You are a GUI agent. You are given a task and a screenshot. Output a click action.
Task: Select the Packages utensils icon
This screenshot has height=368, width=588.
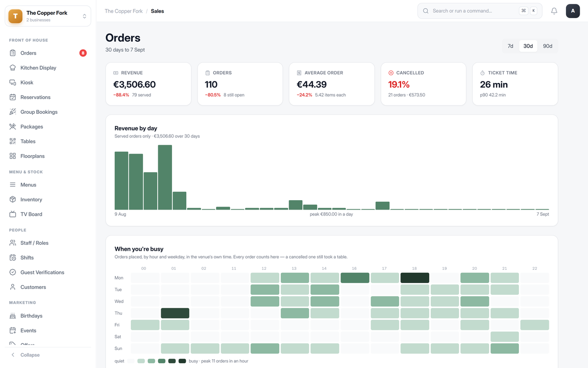13,127
